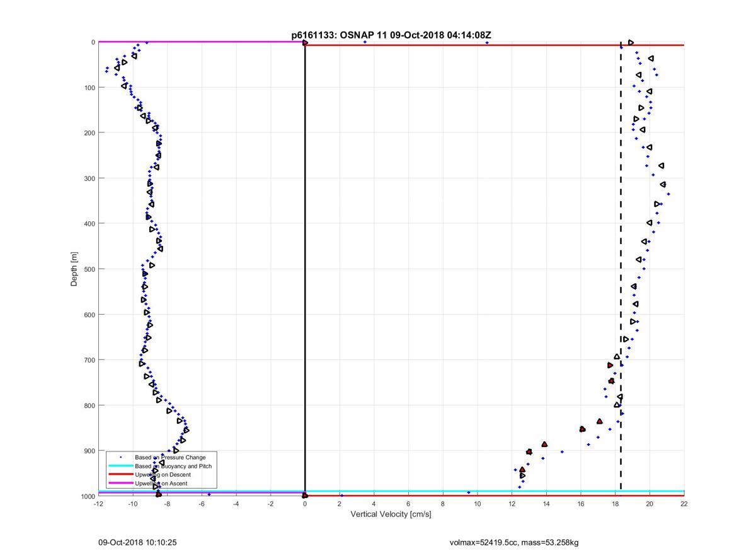Click velocity-axis tick label -4

236,504
